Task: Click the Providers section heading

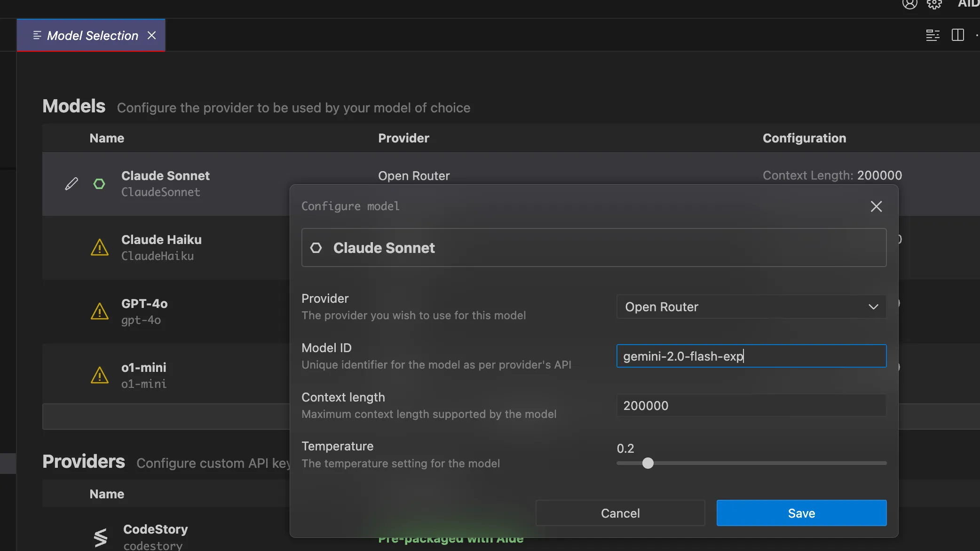Action: tap(84, 462)
